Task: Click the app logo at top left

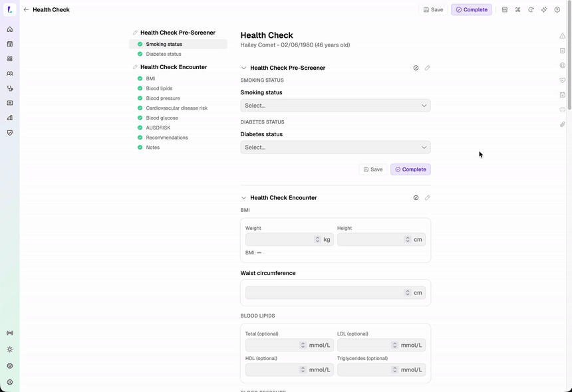Action: coord(10,9)
